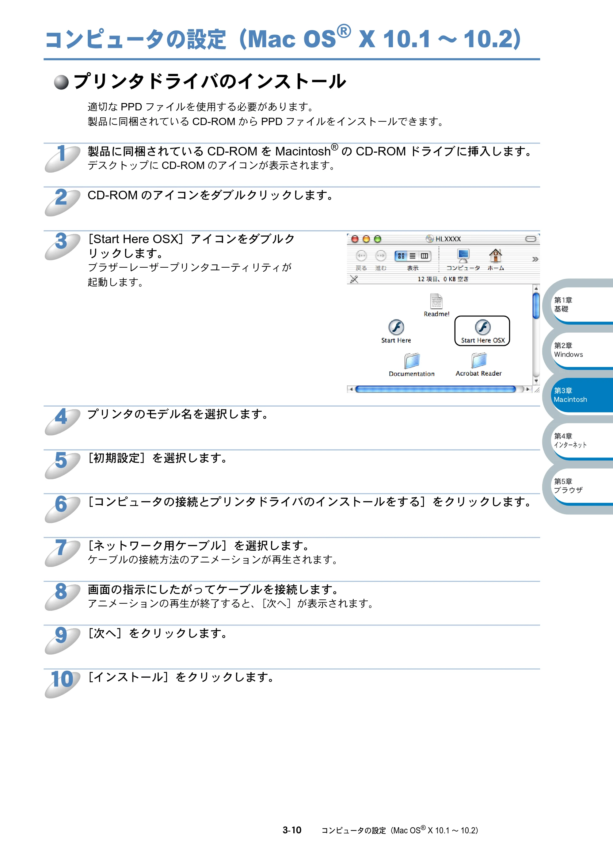The image size is (613, 868).
Task: Click the crossed-out pencil read-only icon
Action: 354,279
